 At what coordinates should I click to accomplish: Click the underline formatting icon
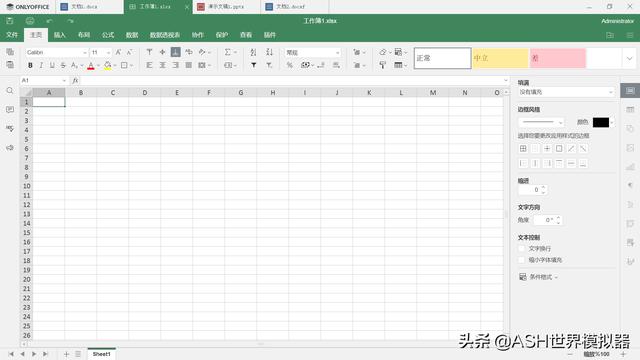click(52, 65)
